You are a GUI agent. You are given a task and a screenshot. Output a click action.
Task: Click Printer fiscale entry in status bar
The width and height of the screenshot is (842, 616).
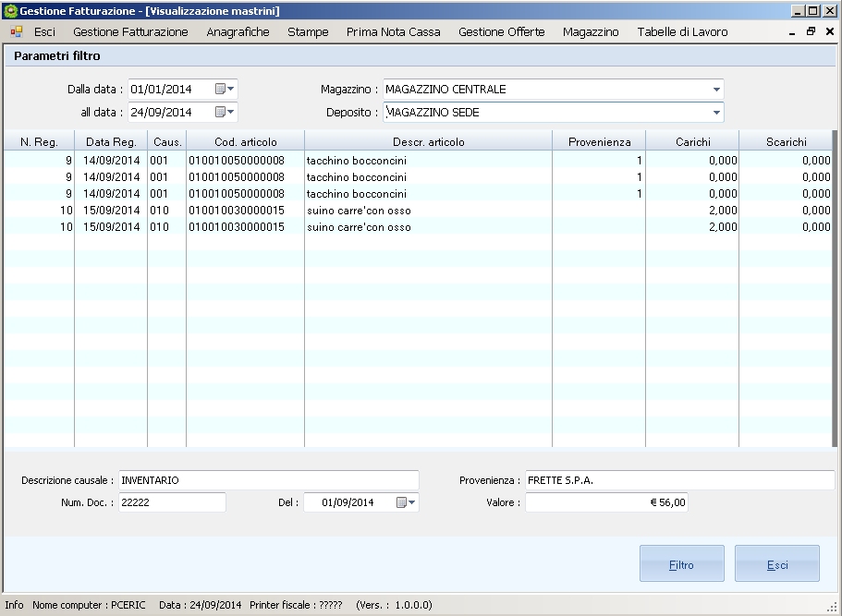296,605
